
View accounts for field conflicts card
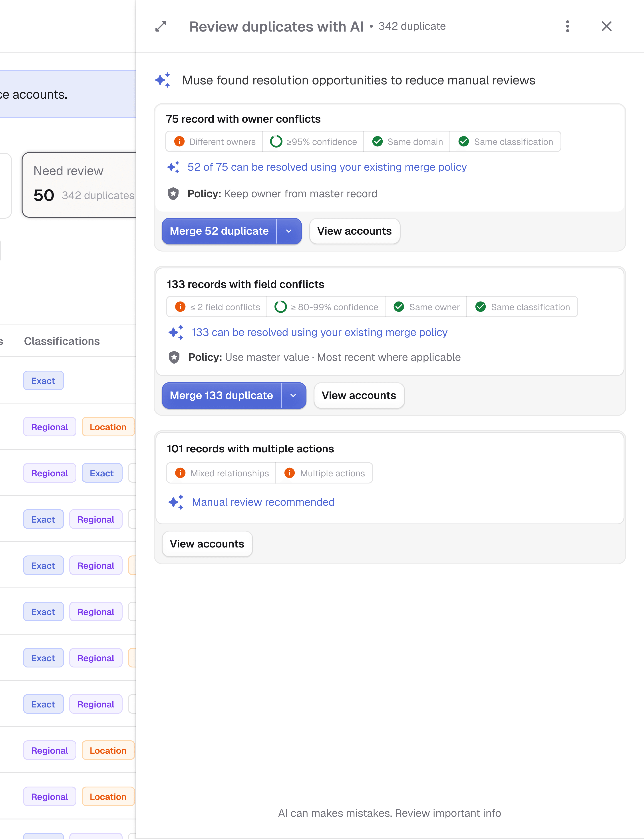[x=359, y=395]
